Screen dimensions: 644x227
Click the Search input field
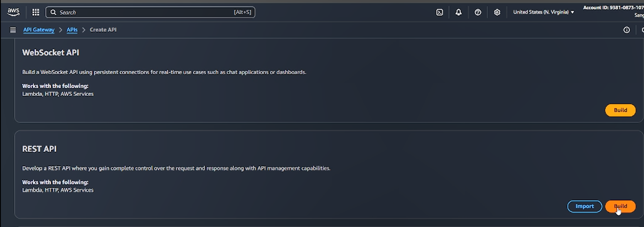150,12
